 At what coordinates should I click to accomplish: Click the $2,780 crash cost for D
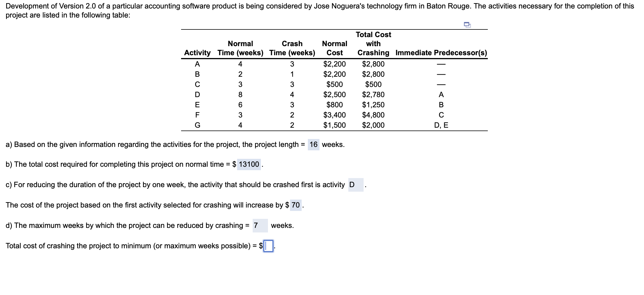pos(373,95)
